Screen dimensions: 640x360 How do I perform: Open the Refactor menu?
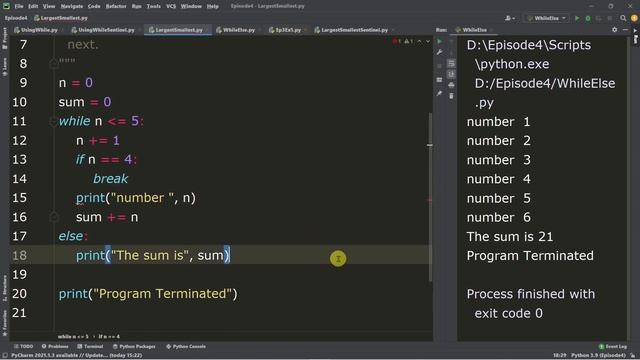pyautogui.click(x=116, y=6)
